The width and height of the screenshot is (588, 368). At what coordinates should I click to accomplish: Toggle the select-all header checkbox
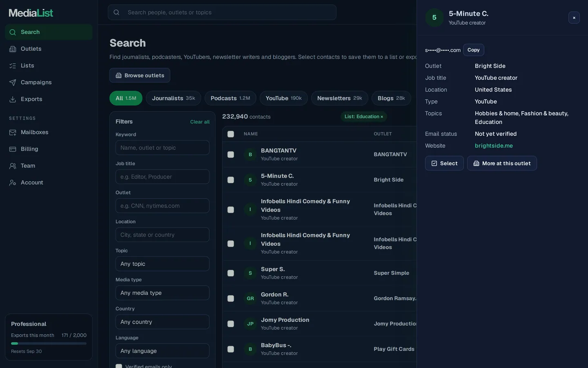(x=231, y=134)
